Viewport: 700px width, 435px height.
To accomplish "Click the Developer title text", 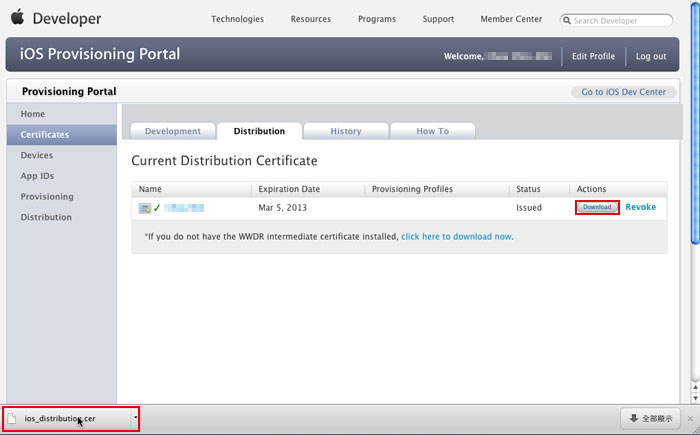I will click(67, 19).
